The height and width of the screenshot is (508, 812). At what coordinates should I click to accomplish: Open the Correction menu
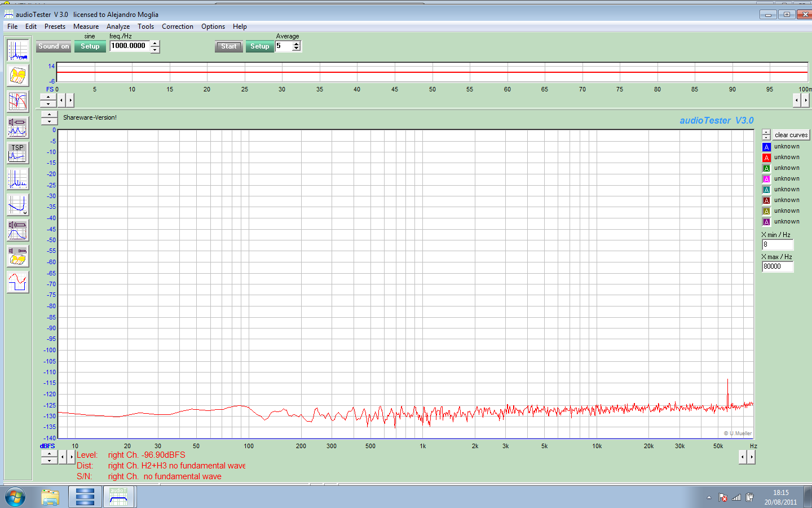click(178, 27)
